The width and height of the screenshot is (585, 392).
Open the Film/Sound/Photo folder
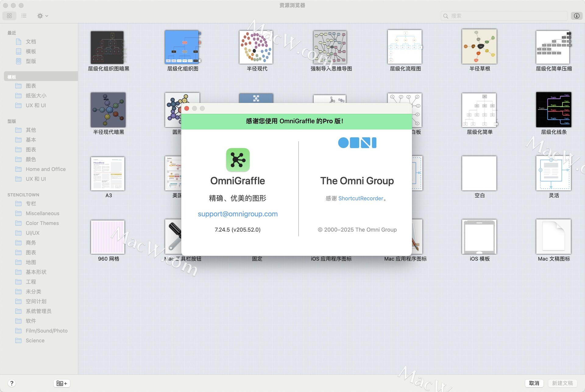pyautogui.click(x=46, y=330)
